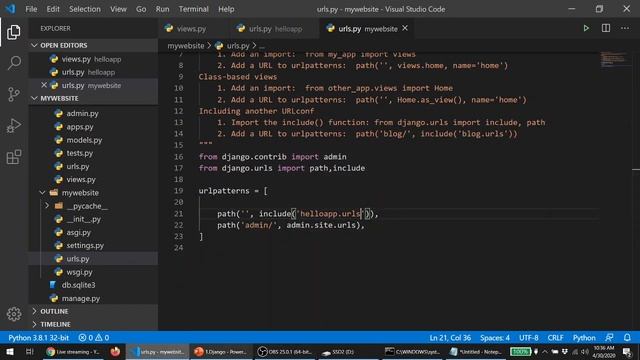Split the editor to the right

tap(606, 28)
